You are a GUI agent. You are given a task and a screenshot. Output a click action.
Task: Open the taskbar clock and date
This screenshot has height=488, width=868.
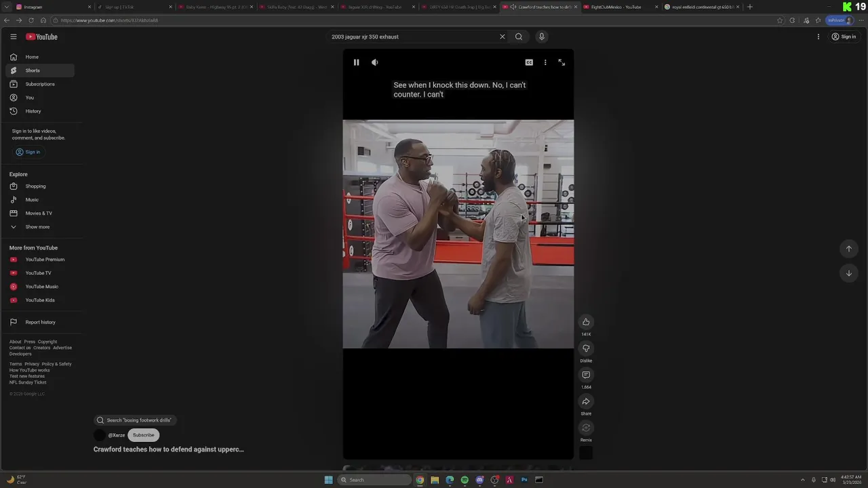tap(850, 480)
